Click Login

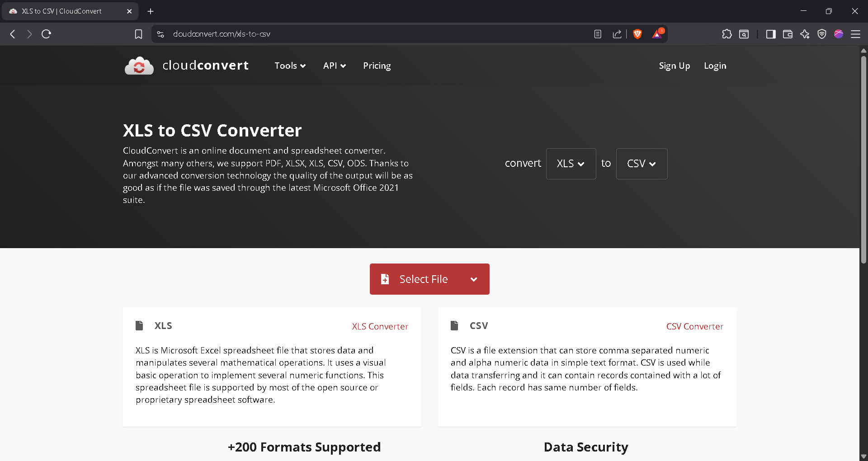tap(715, 66)
